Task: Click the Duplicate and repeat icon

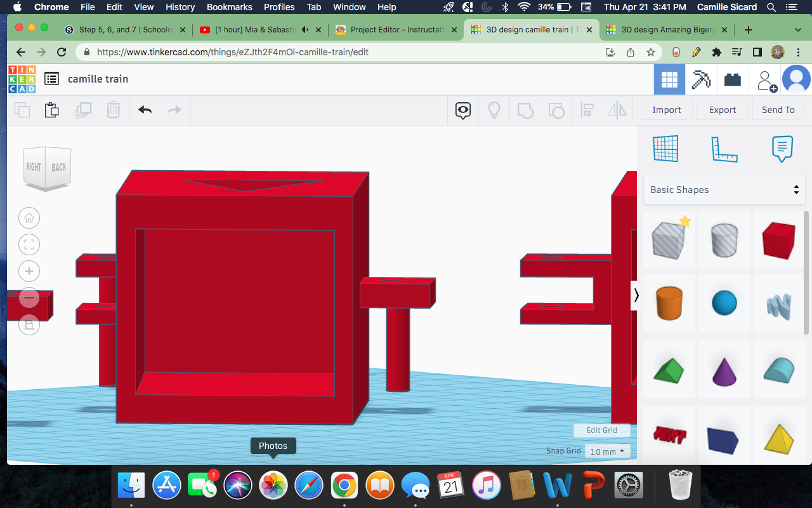Action: pos(83,110)
